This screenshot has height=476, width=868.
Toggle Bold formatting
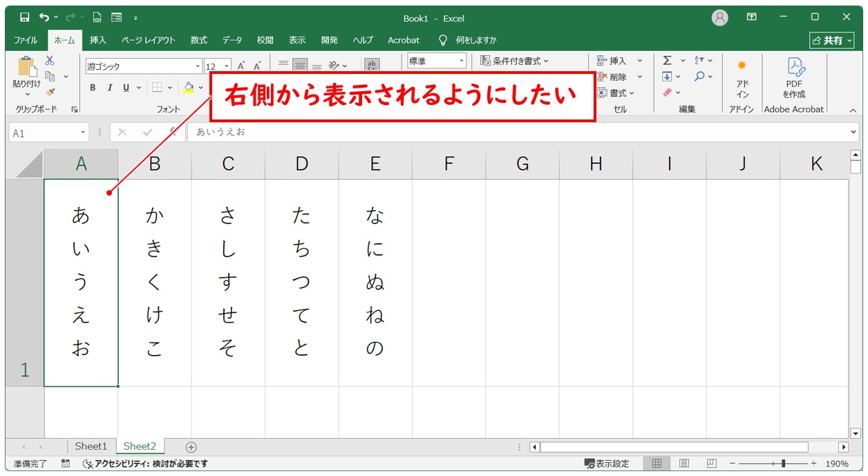[93, 88]
